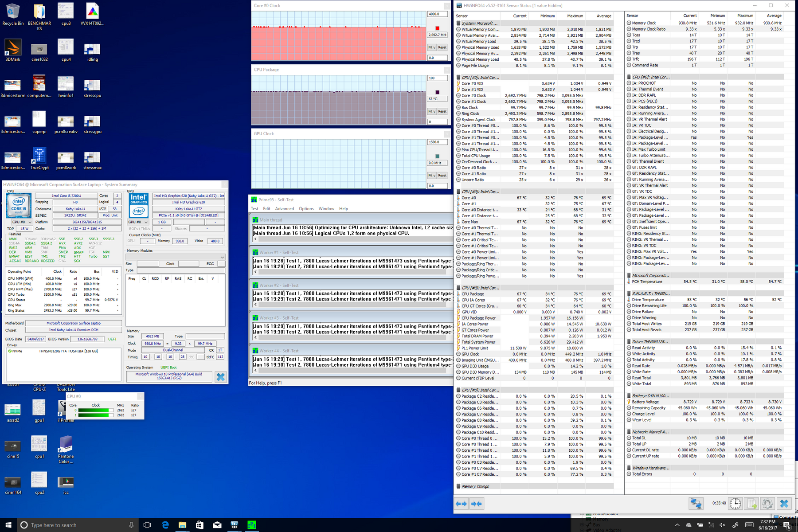This screenshot has width=798, height=532.
Task: Expand the Memory Modules dropdown list
Action: pyautogui.click(x=222, y=257)
